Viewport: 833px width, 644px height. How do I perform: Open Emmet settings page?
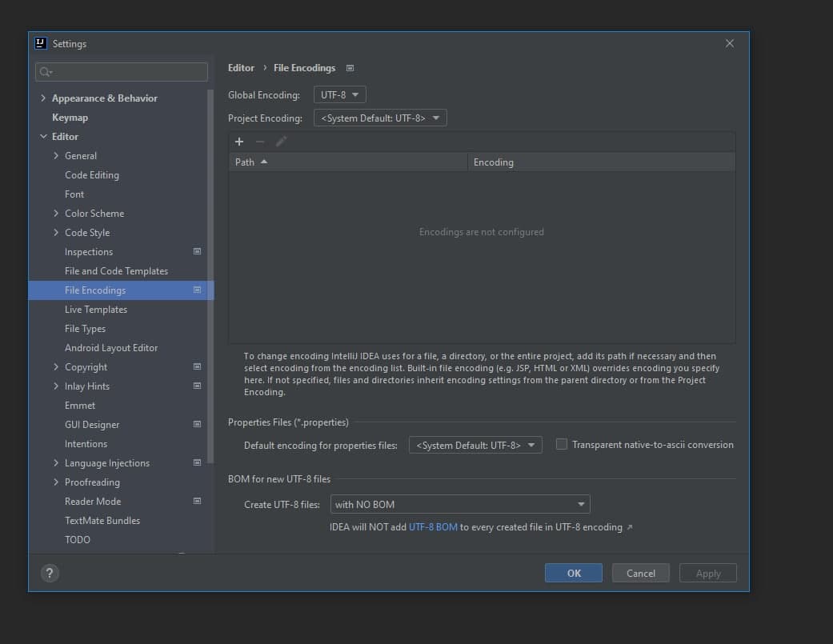80,406
